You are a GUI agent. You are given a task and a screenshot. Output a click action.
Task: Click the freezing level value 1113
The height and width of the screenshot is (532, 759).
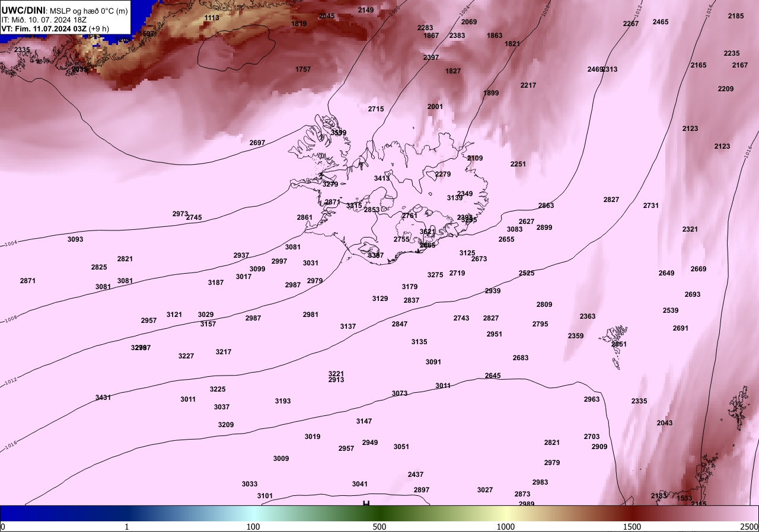[x=212, y=18]
